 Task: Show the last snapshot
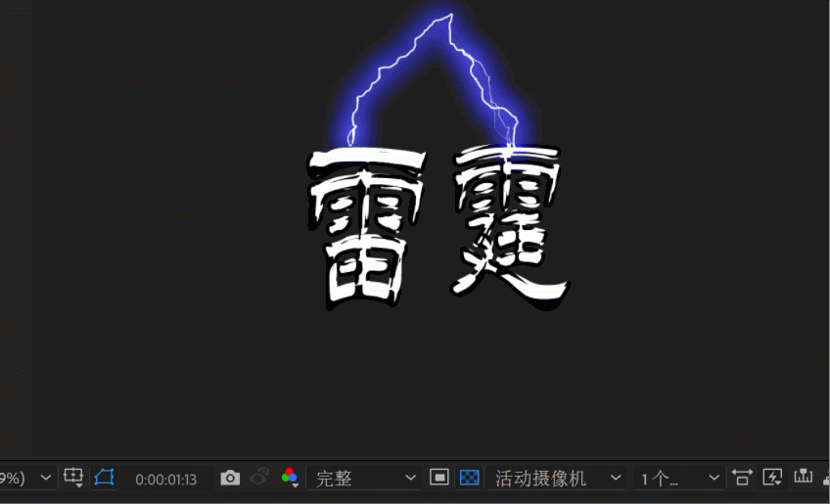click(259, 477)
